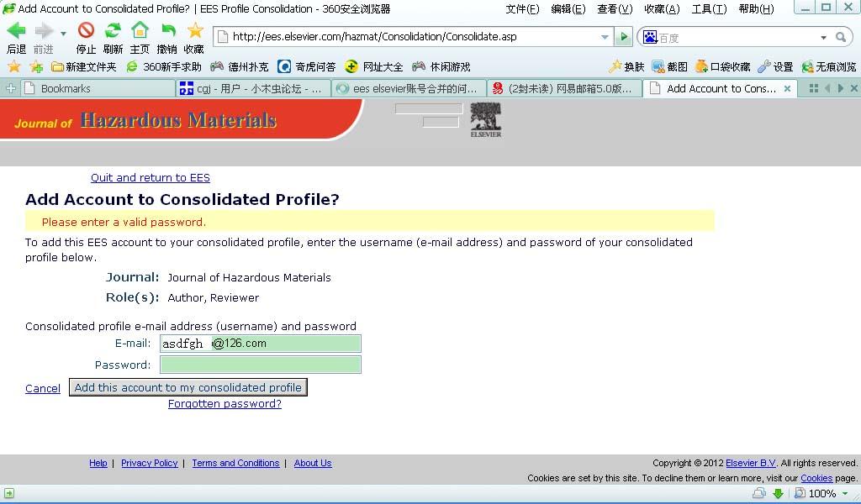Image resolution: width=861 pixels, height=504 pixels.
Task: Switch to the cgj 小木虫论坛 tab
Action: coord(254,89)
